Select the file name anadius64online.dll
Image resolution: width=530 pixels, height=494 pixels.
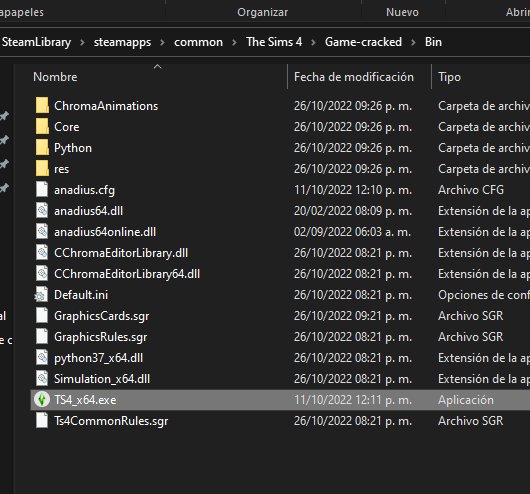[x=105, y=232]
